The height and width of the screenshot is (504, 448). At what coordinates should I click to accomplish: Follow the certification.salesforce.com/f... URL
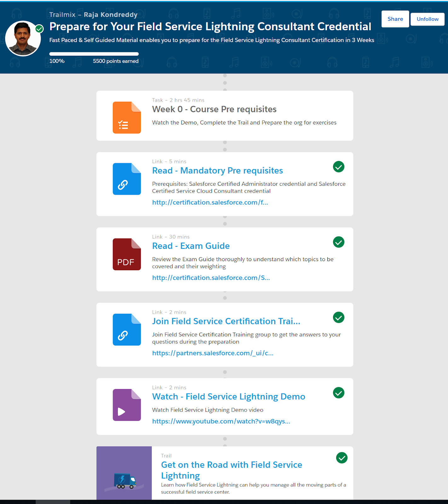tap(210, 202)
